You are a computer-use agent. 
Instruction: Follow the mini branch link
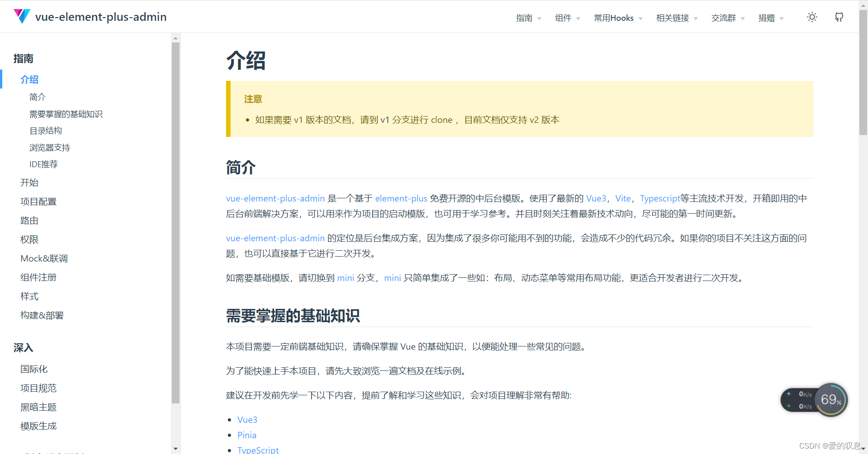(x=345, y=278)
